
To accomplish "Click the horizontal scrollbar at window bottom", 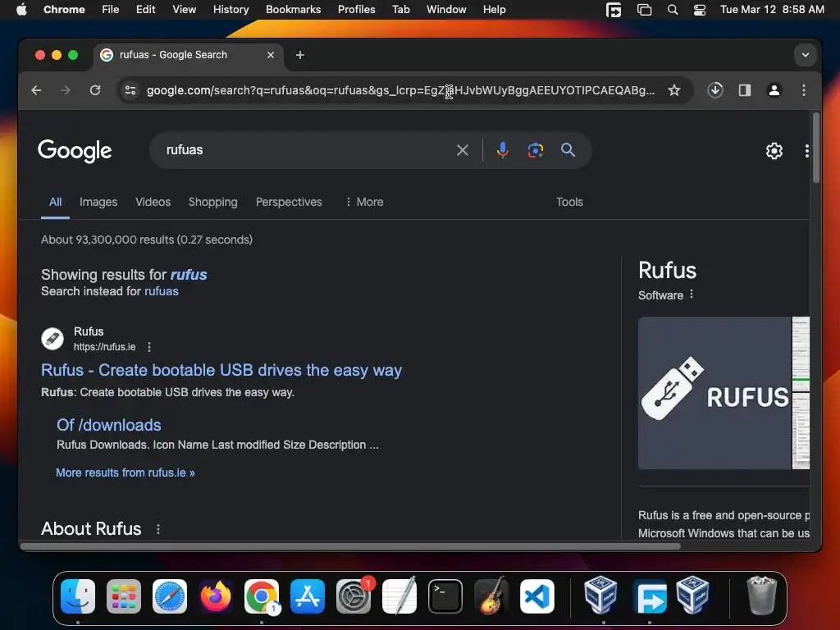I will pos(350,546).
